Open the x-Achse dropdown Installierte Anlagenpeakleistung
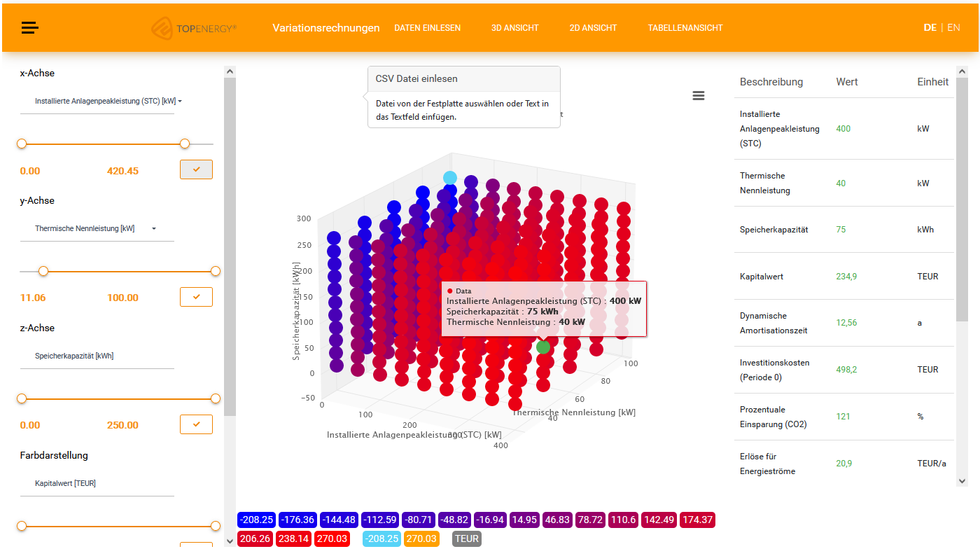980x556 pixels. tap(97, 102)
